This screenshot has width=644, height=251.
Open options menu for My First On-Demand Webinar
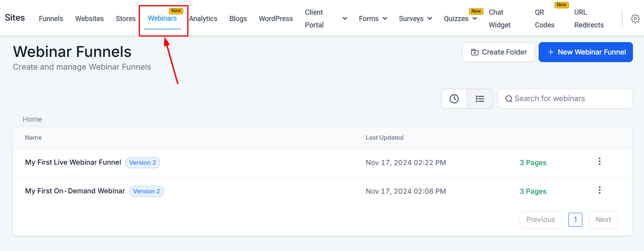click(599, 190)
